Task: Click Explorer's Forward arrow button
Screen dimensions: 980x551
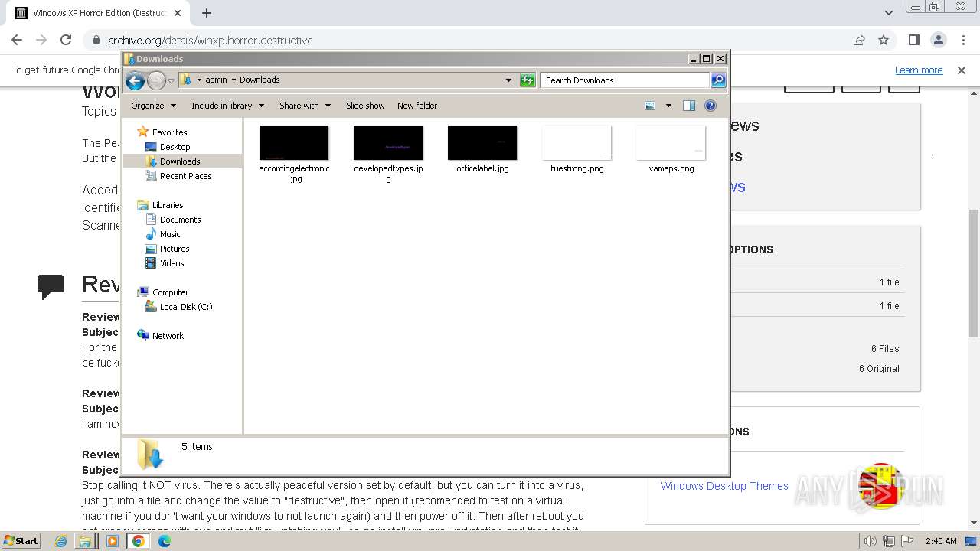Action: tap(156, 80)
